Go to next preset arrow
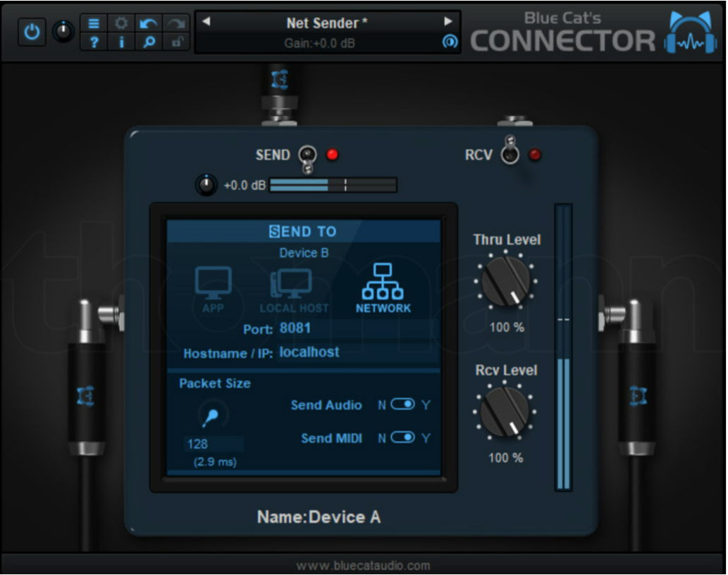Screen dimensions: 728x575 point(448,21)
